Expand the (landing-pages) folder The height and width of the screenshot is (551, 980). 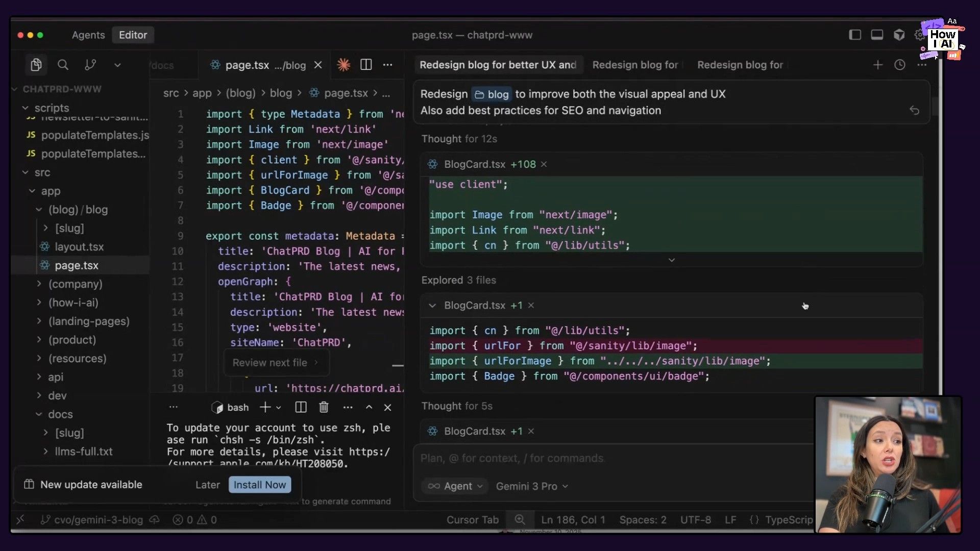point(88,321)
